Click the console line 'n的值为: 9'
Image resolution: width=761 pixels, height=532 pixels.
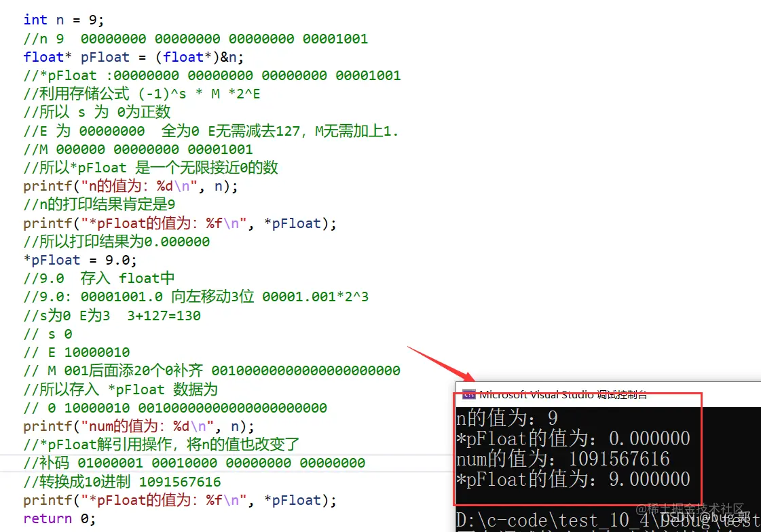tap(506, 418)
